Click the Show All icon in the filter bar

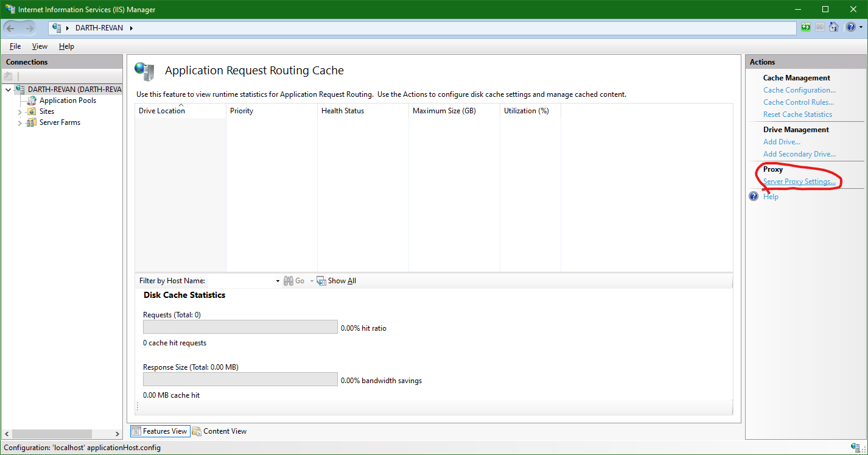(x=321, y=281)
